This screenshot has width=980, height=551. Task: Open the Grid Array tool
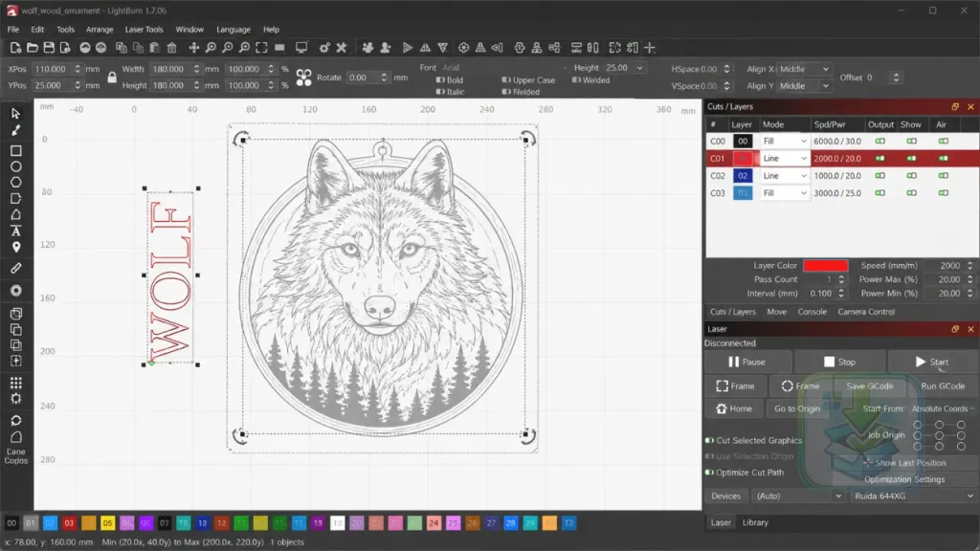pyautogui.click(x=15, y=383)
